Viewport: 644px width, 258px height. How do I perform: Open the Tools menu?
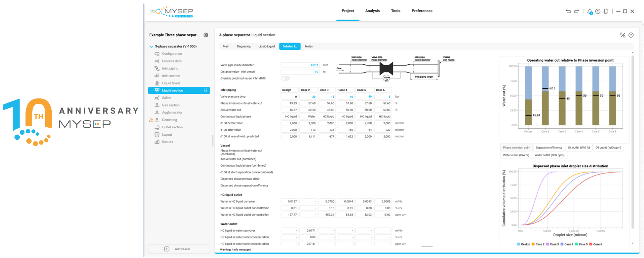[395, 11]
